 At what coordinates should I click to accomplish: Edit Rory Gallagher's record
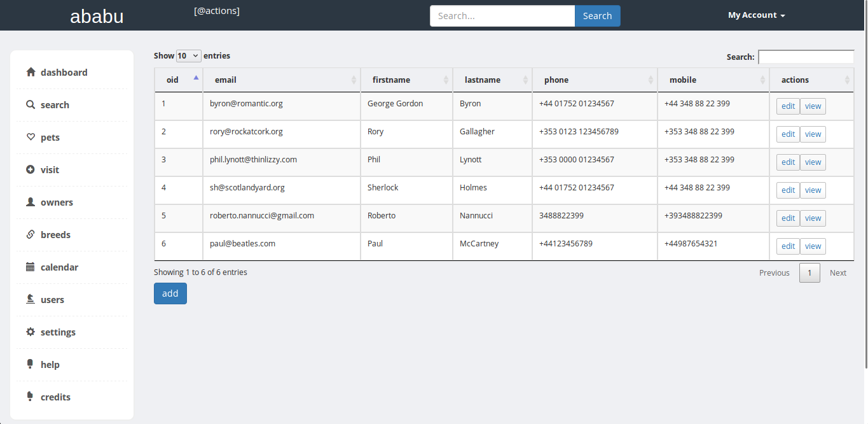tap(788, 134)
